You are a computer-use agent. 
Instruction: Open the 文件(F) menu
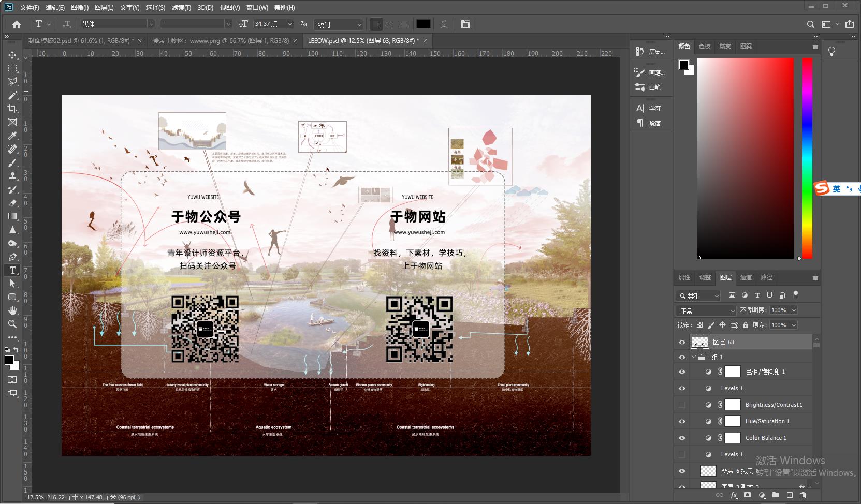tap(30, 7)
